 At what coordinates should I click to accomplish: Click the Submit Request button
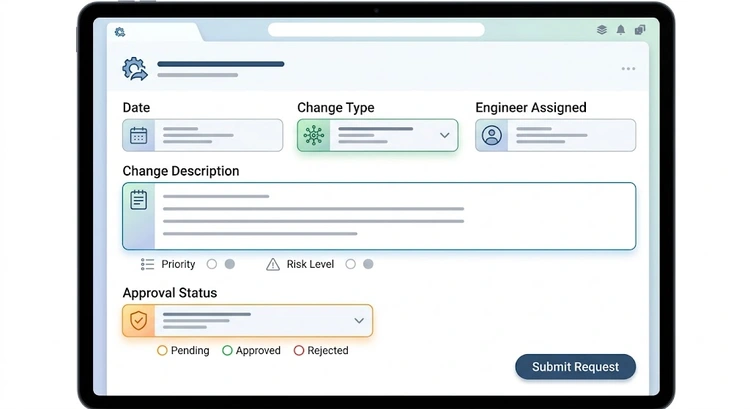click(x=575, y=367)
